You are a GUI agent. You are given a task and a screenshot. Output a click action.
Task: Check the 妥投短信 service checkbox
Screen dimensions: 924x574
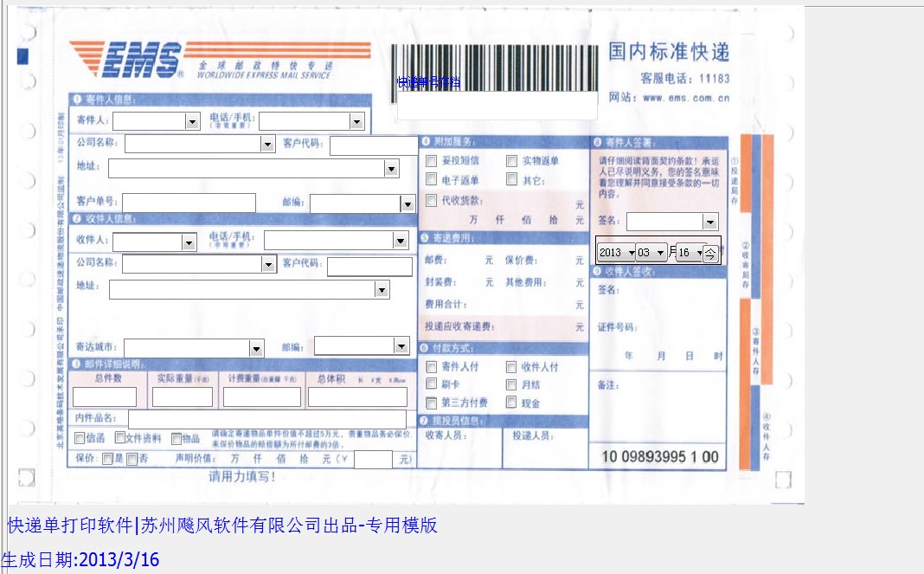[x=430, y=159]
